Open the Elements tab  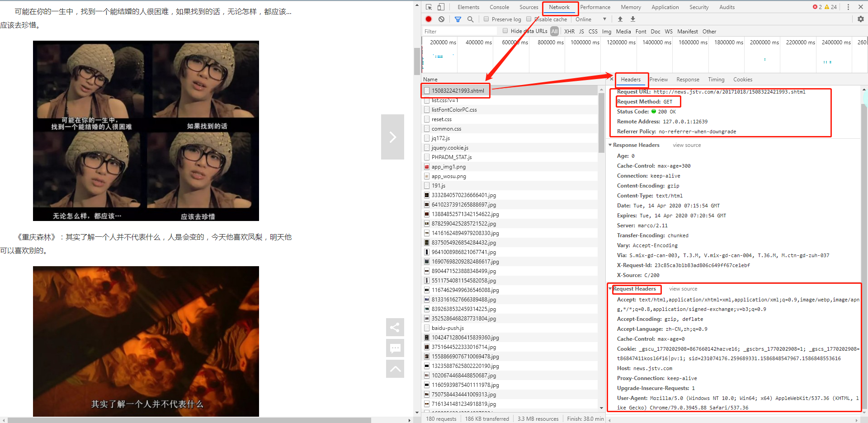(x=468, y=7)
